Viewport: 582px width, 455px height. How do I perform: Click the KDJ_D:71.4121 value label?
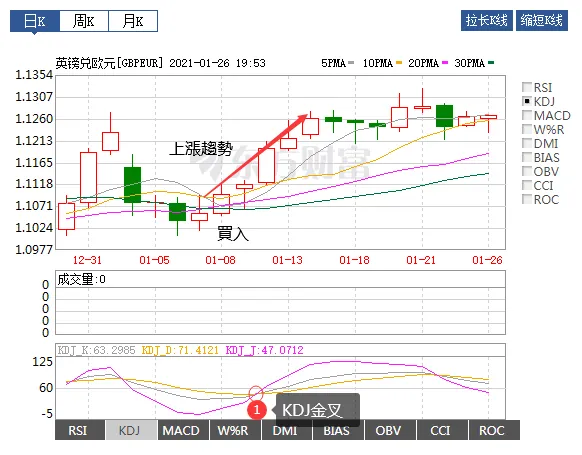180,350
